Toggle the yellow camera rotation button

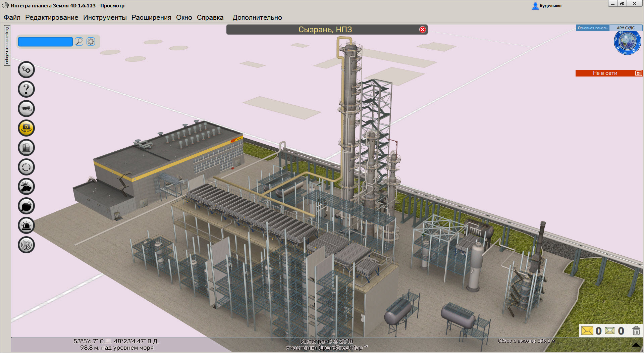point(26,128)
